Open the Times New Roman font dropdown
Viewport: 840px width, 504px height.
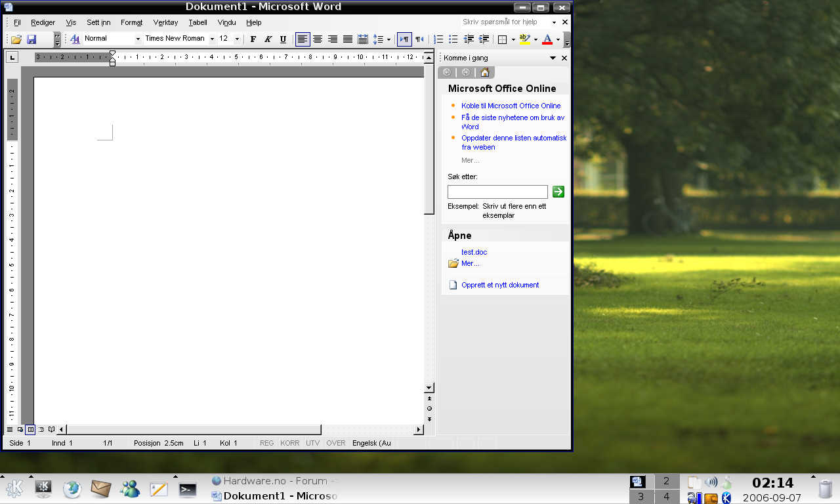coord(212,39)
